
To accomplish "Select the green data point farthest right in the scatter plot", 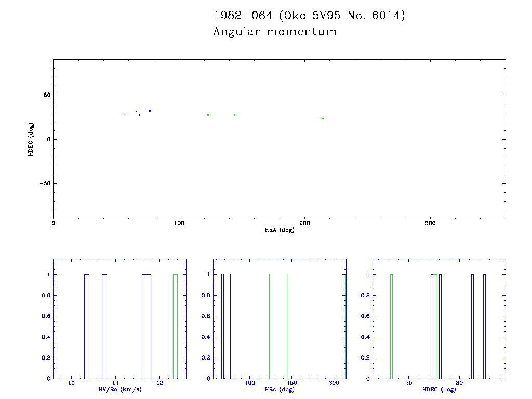I will click(323, 119).
